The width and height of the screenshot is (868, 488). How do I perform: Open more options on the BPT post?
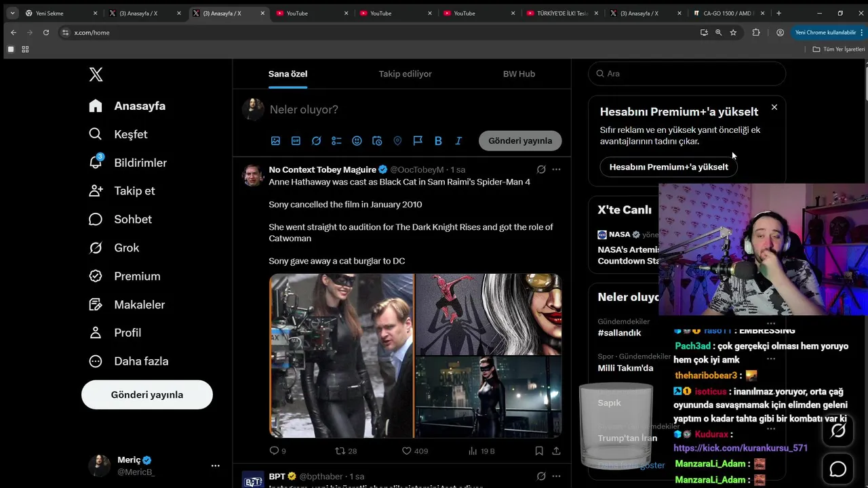pos(556,476)
